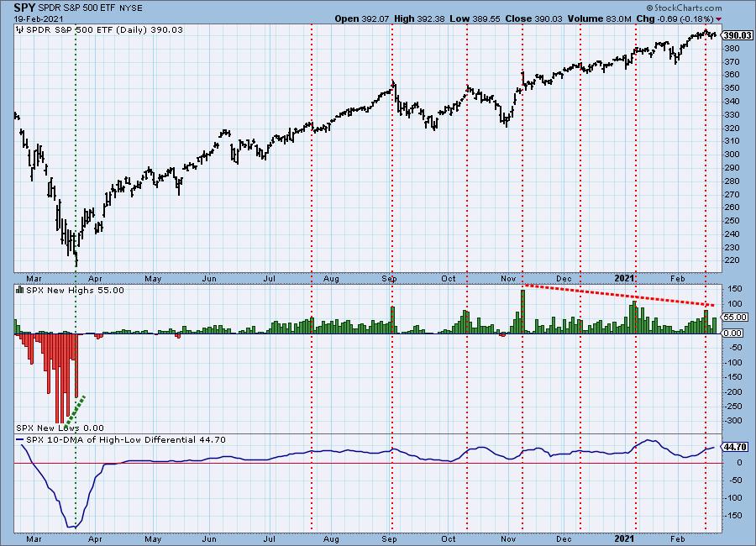Select the Volume 83.0M value
The height and width of the screenshot is (546, 756).
(599, 18)
